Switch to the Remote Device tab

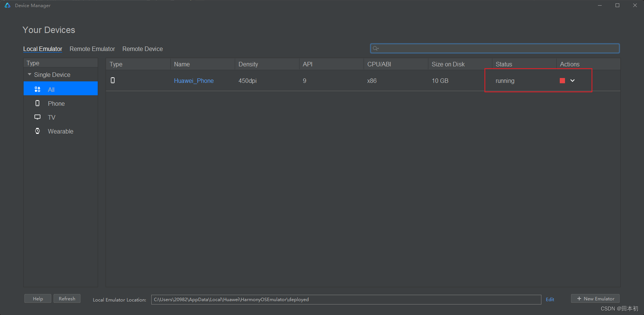pyautogui.click(x=143, y=49)
